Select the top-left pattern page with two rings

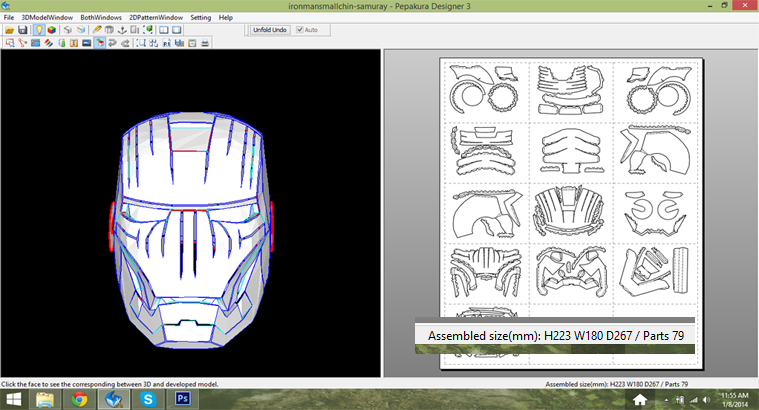(486, 91)
